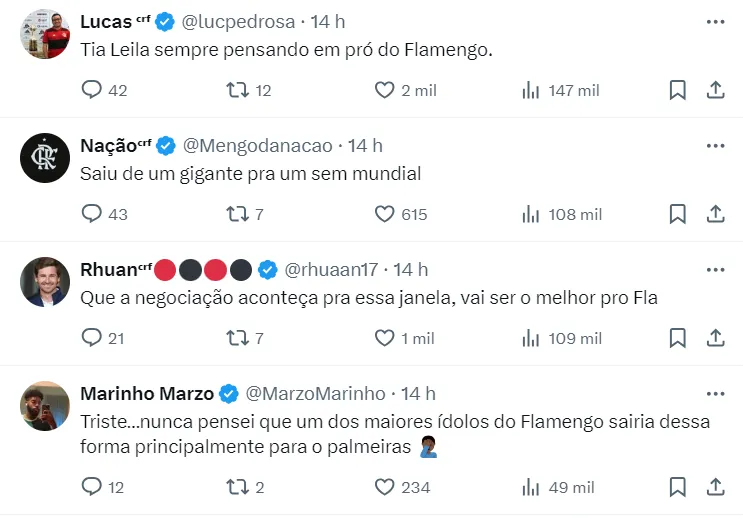Share Lucas's tweet via the share icon
Image resolution: width=743 pixels, height=518 pixels.
pyautogui.click(x=715, y=90)
